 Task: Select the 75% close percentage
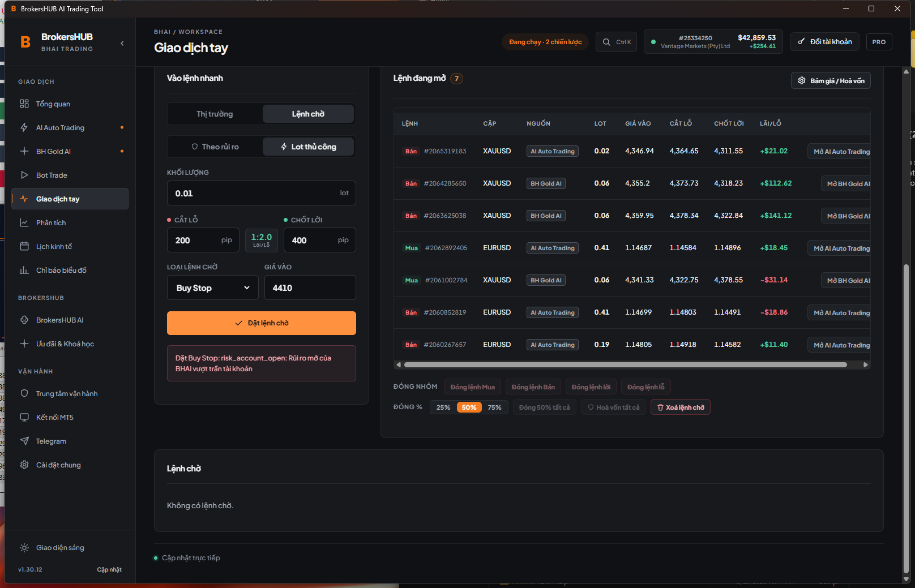point(494,407)
